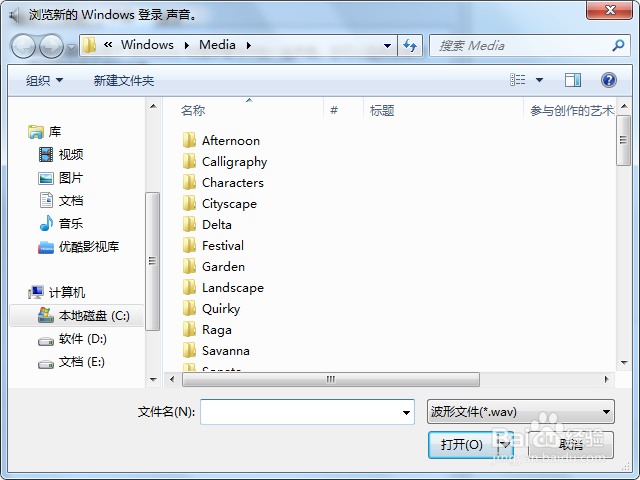Open the 组织 menu

44,80
